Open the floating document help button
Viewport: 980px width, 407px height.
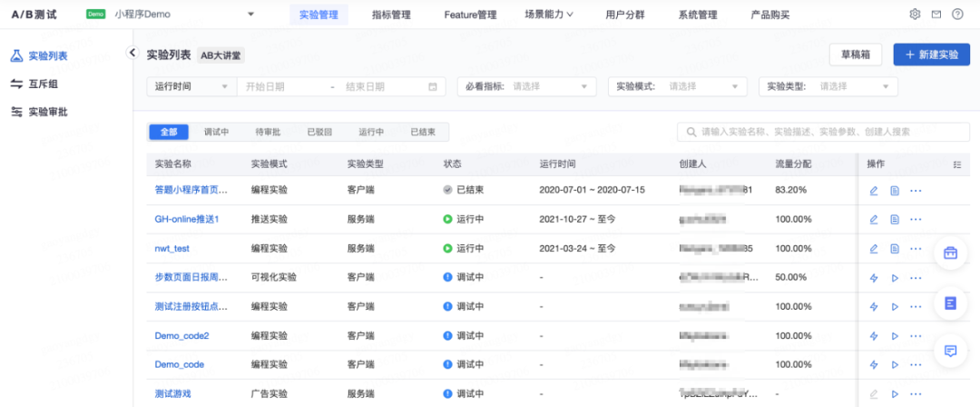(x=951, y=303)
